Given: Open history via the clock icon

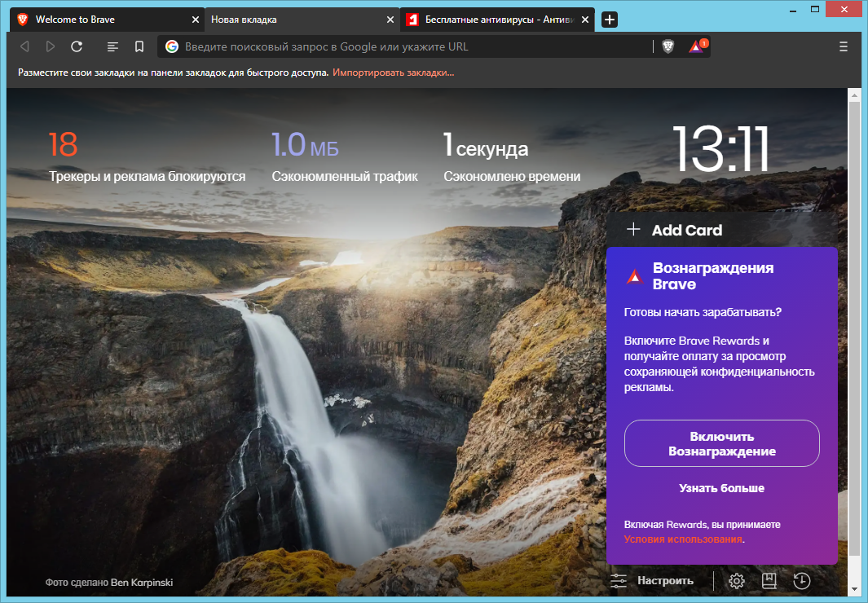Looking at the screenshot, I should point(801,581).
